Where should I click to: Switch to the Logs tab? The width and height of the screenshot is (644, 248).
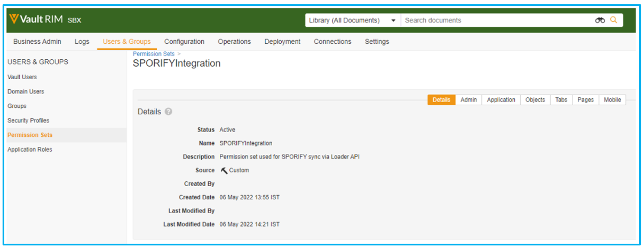tap(82, 42)
